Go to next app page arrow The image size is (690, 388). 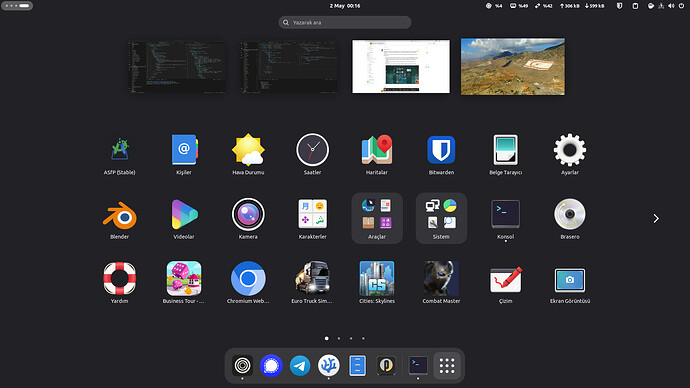(656, 219)
